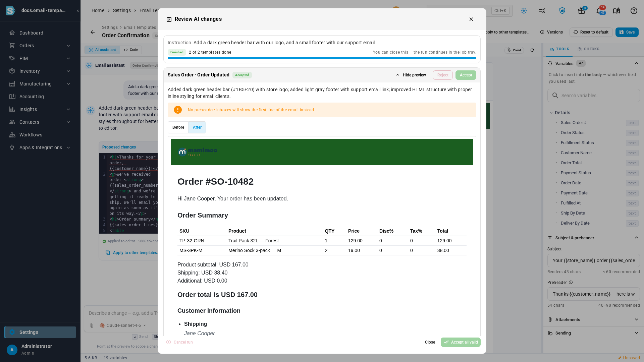Screen dimensions: 644x362
Task: Open Dashboard from the sidebar
Action: tap(40, 33)
